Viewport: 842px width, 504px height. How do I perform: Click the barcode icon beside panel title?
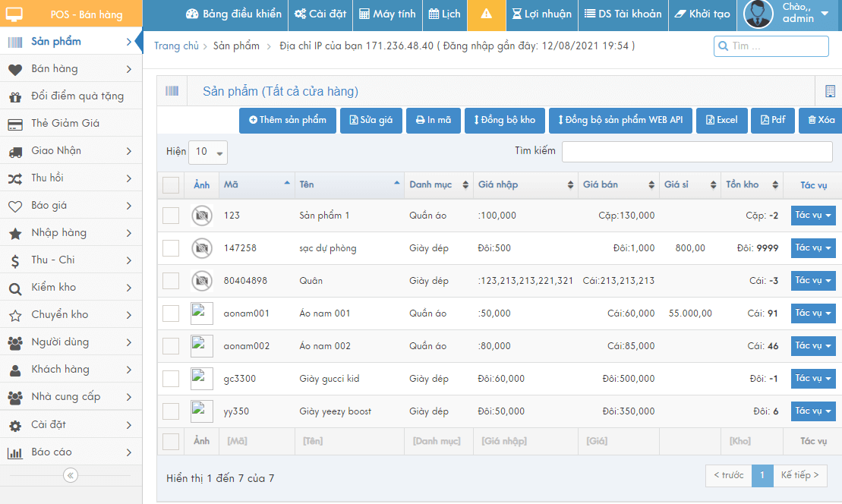[172, 91]
